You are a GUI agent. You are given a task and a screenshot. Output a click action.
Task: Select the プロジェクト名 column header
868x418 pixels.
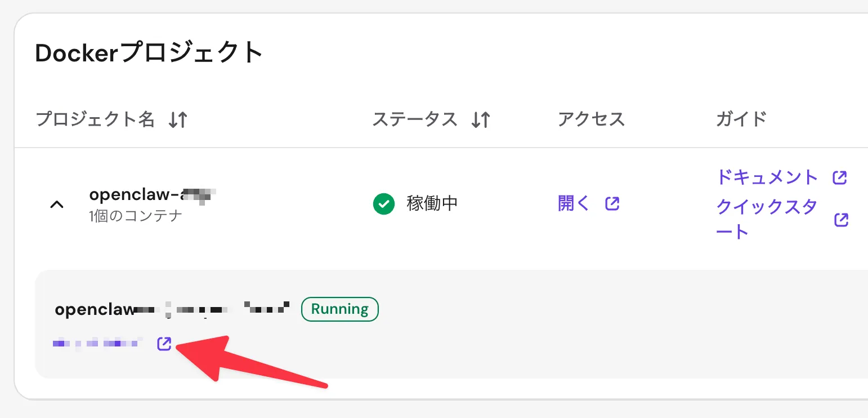tap(95, 119)
